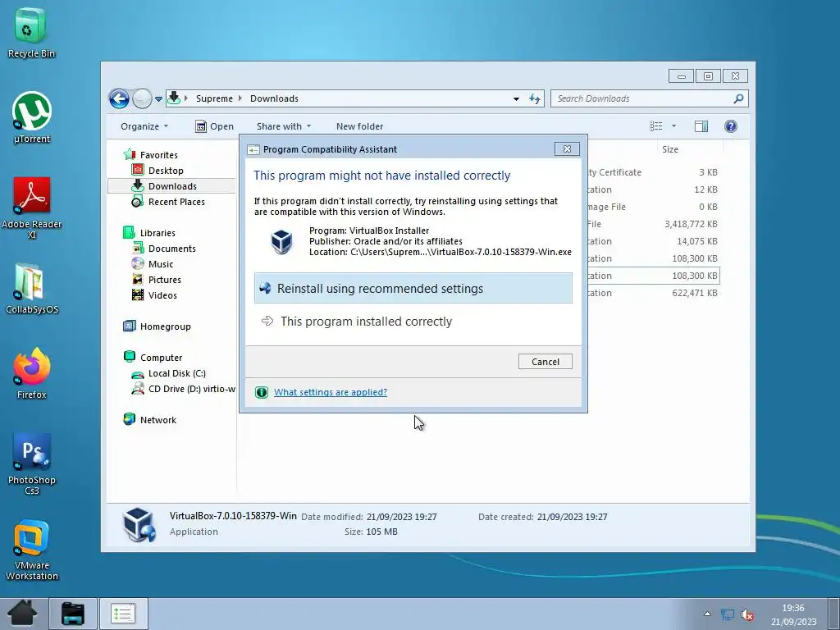Select Desktop under Favorites
The height and width of the screenshot is (630, 840).
158,171
